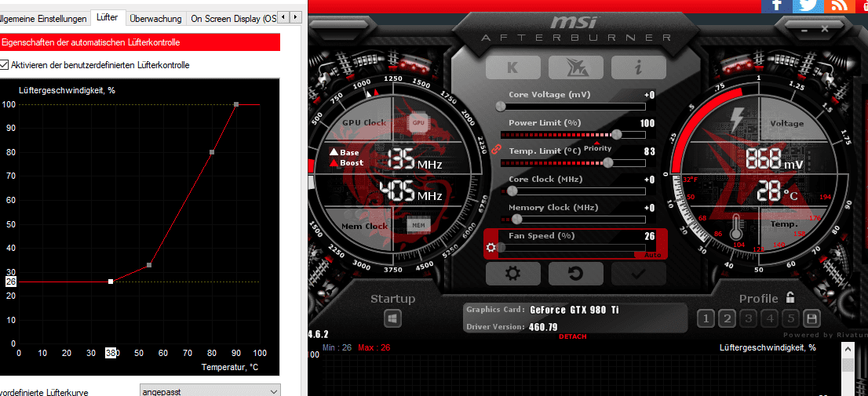
Task: Click the DETACH monitor link
Action: point(572,337)
